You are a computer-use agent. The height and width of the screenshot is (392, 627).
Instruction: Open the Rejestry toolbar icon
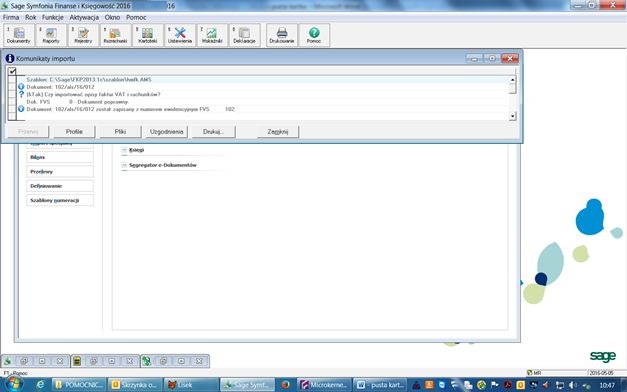[x=83, y=35]
